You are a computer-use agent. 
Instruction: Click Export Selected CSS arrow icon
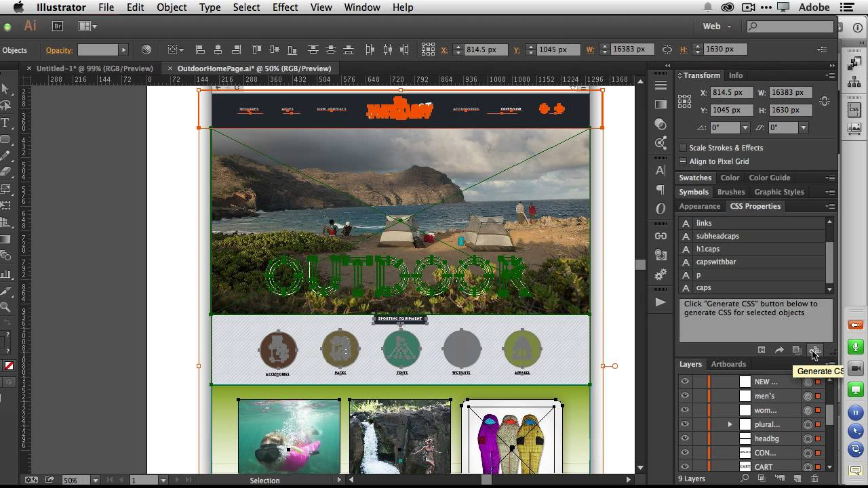(x=779, y=350)
